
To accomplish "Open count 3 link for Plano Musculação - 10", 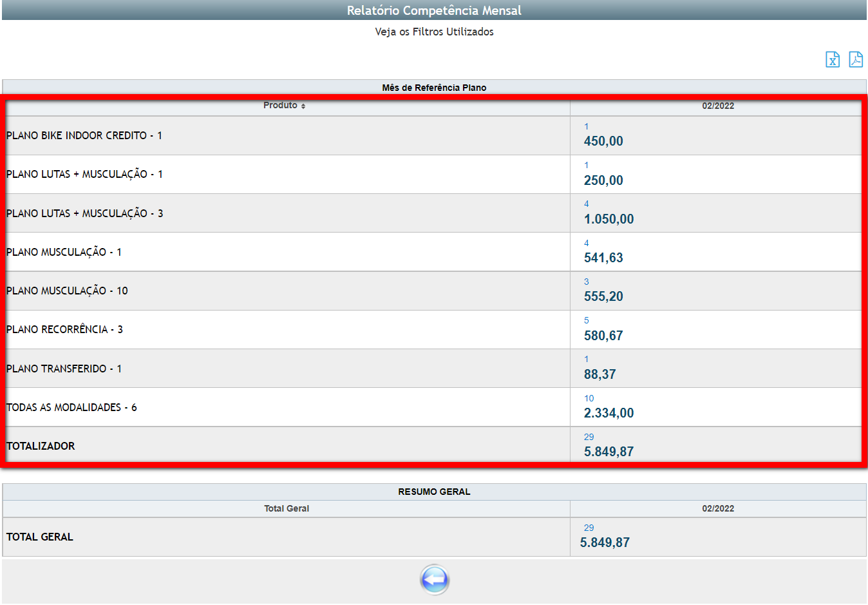I will coord(586,282).
